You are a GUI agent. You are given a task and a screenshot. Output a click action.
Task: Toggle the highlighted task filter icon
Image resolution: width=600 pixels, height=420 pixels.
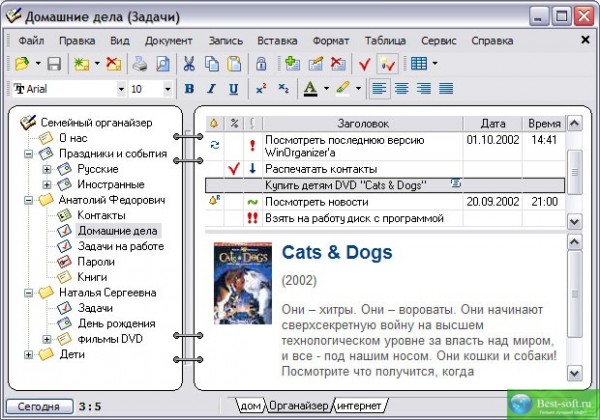tap(388, 63)
